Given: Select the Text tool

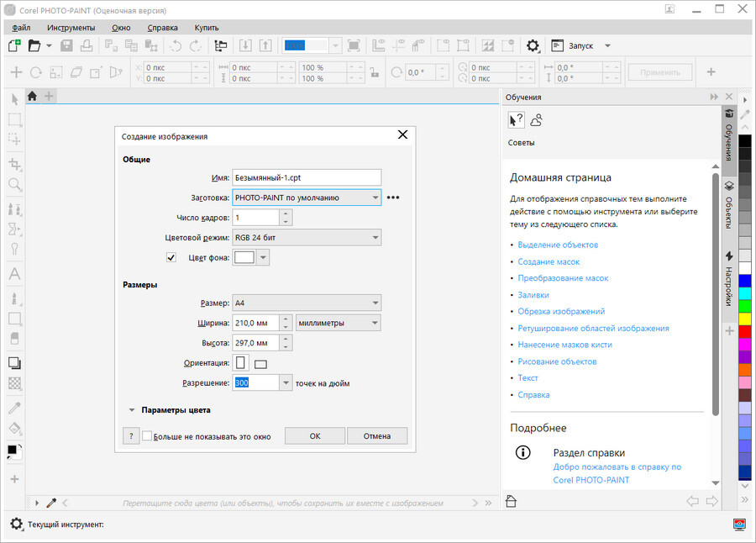Looking at the screenshot, I should point(15,274).
